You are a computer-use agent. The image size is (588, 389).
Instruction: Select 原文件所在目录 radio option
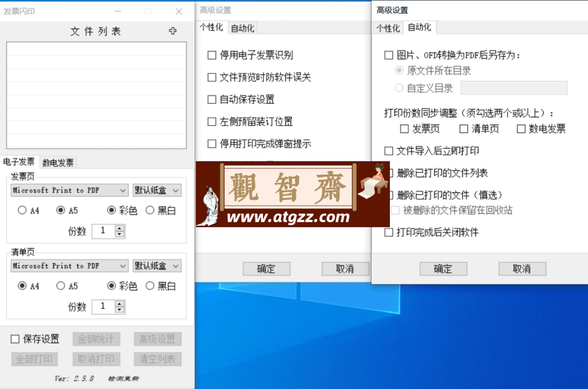click(x=400, y=71)
